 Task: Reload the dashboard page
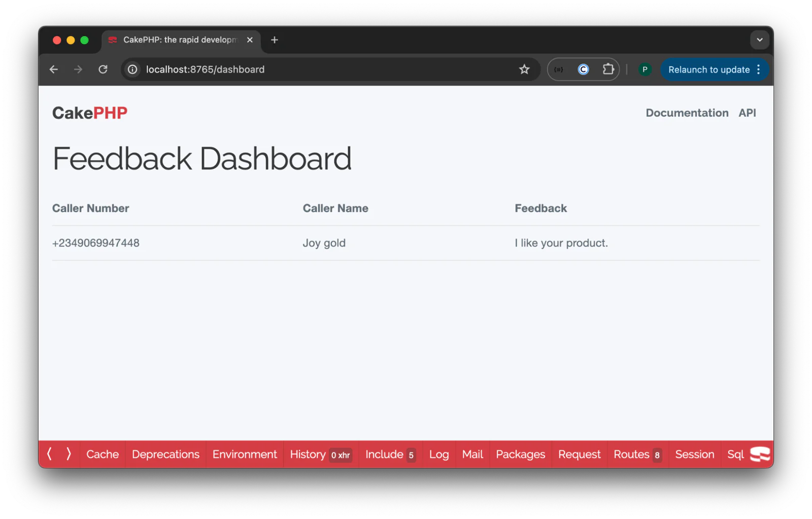tap(103, 70)
